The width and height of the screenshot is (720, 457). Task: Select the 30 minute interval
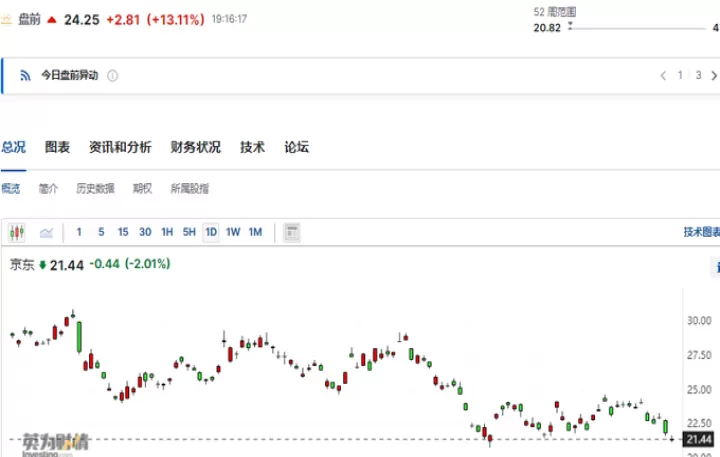pyautogui.click(x=145, y=232)
